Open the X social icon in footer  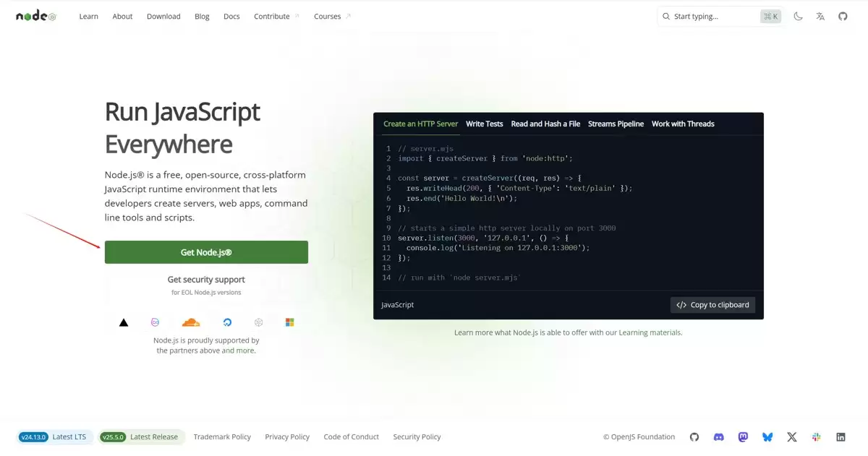click(792, 437)
